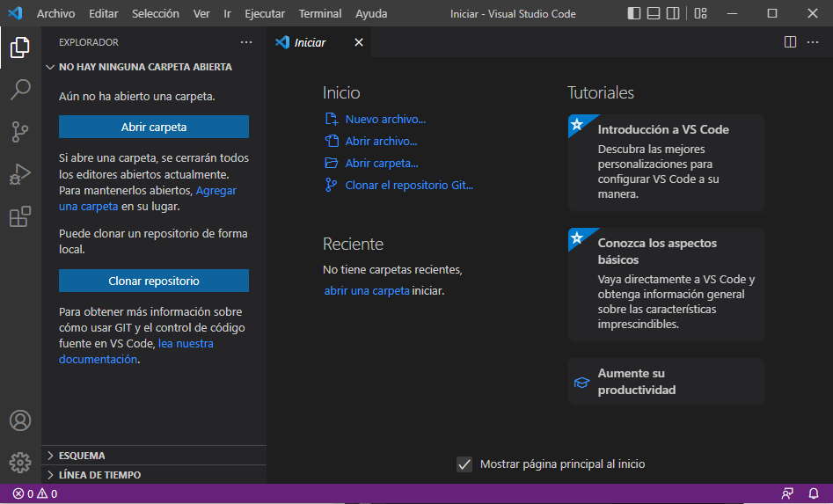The image size is (833, 504).
Task: Open Introducción a VS Code tutorial card
Action: [666, 163]
